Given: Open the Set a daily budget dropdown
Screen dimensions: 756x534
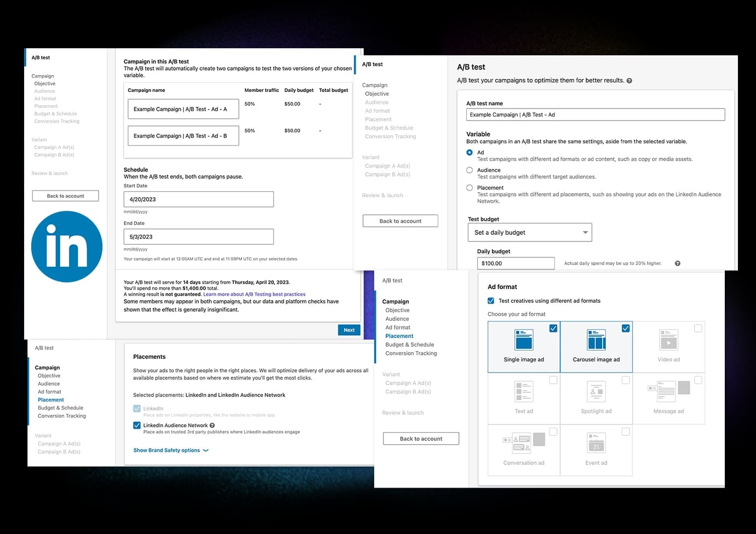Looking at the screenshot, I should pos(529,232).
